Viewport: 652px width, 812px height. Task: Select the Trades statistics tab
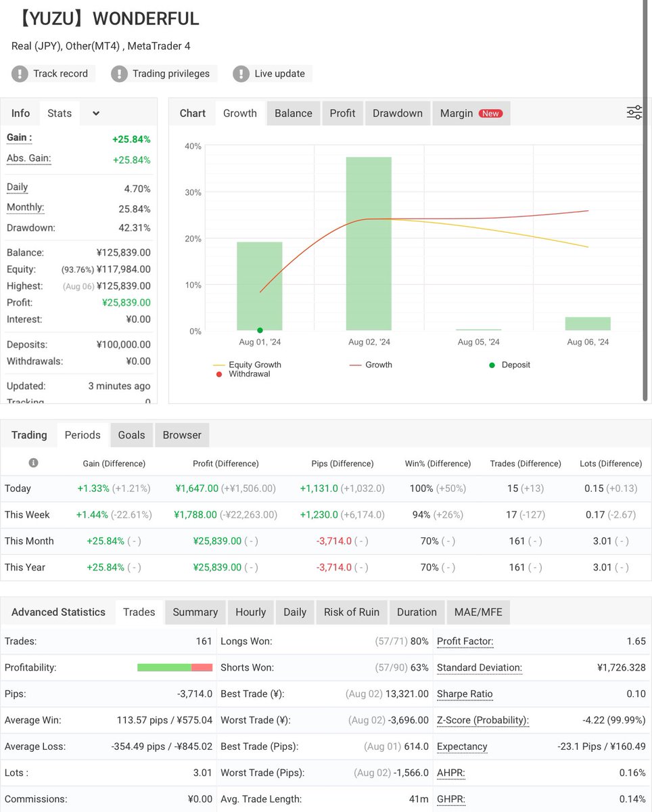[139, 612]
